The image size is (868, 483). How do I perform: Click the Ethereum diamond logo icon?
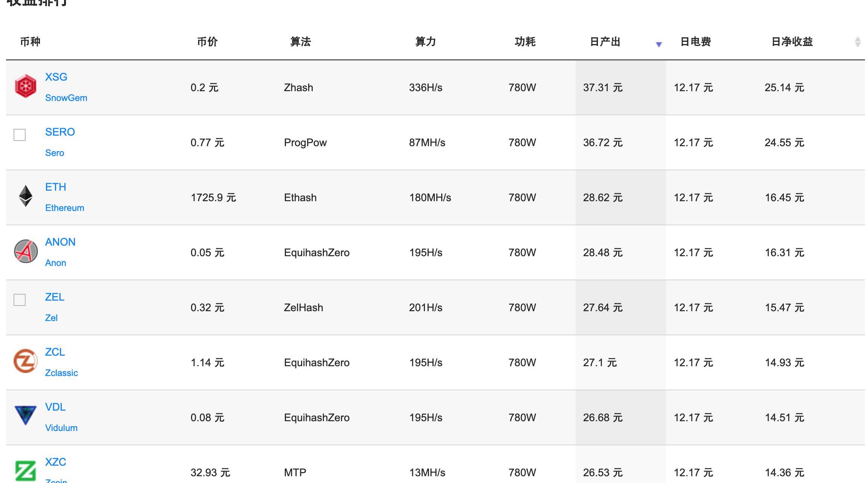pos(26,196)
